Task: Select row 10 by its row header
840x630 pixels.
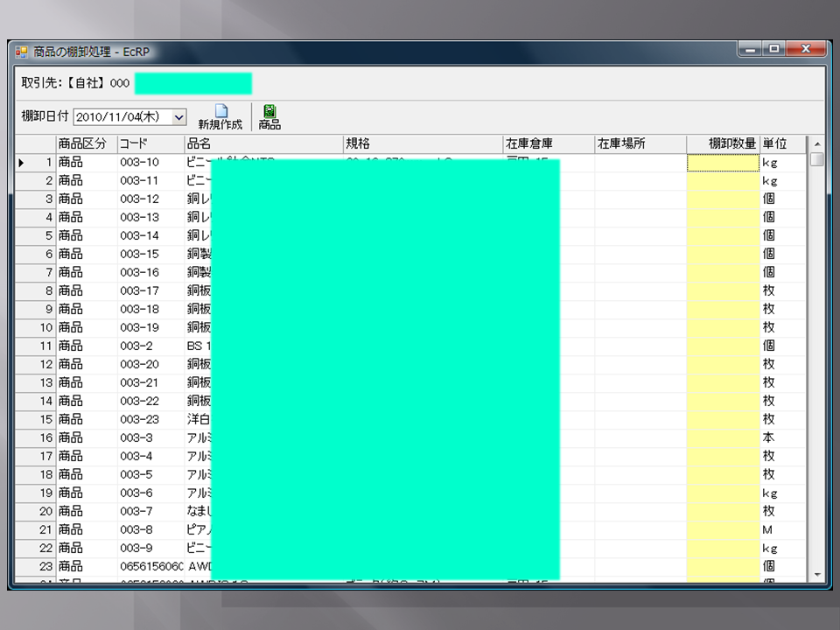Action: pos(35,327)
